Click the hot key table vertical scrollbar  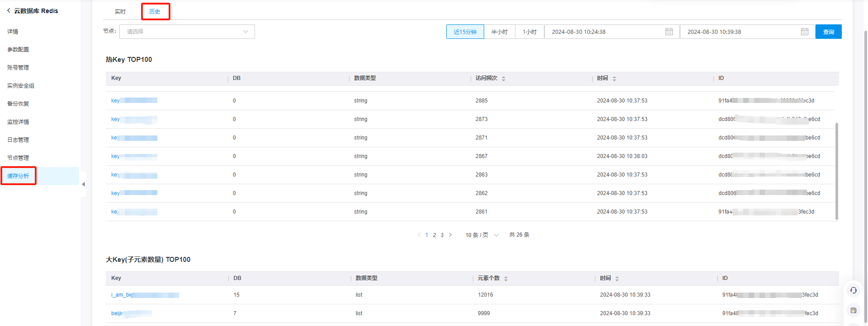[x=836, y=171]
